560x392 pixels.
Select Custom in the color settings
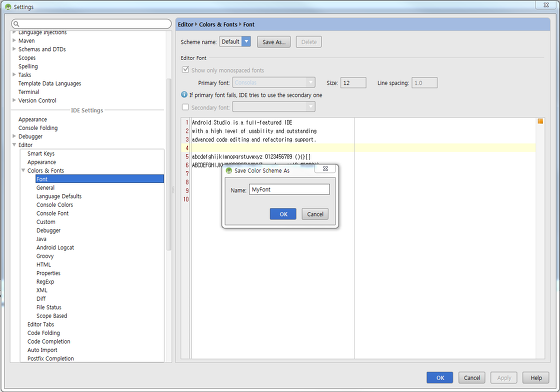click(46, 222)
